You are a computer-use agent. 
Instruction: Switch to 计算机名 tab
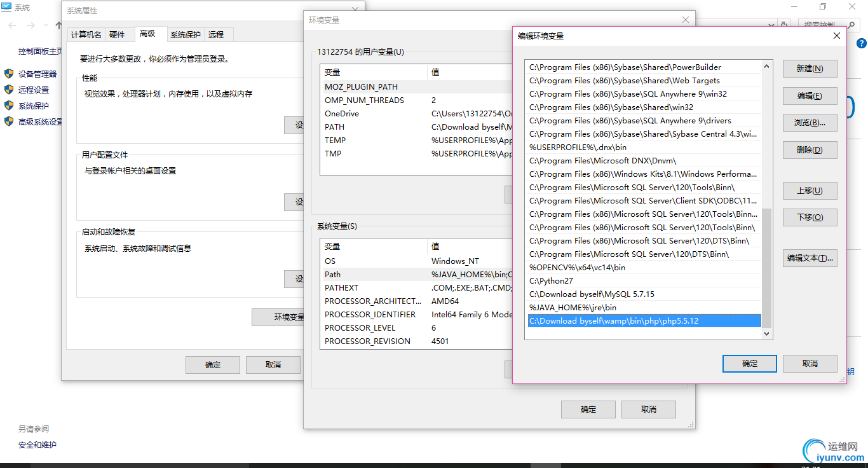86,35
